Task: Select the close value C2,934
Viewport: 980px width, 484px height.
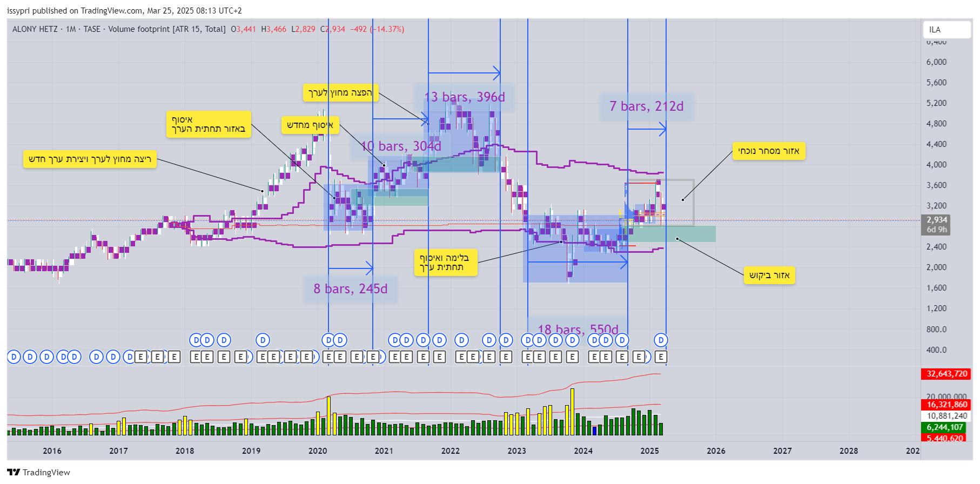Action: click(x=332, y=29)
